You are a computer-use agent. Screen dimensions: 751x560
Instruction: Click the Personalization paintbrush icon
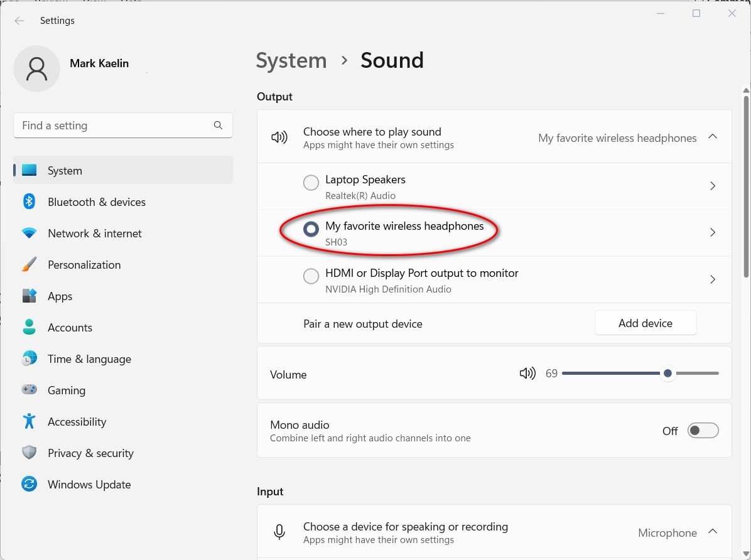pyautogui.click(x=29, y=264)
